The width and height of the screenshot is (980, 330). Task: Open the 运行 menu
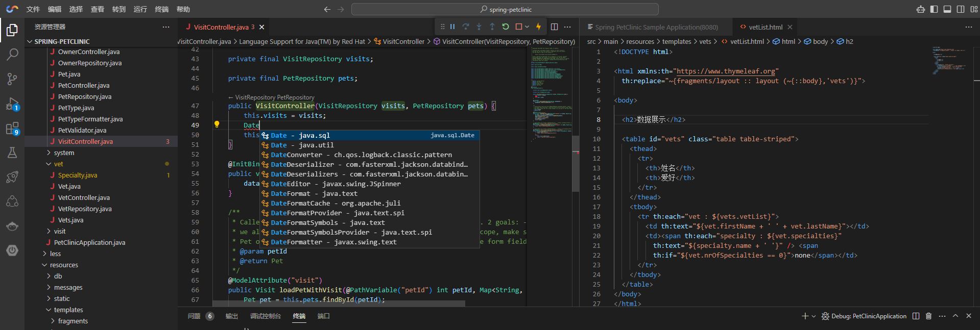tap(140, 9)
